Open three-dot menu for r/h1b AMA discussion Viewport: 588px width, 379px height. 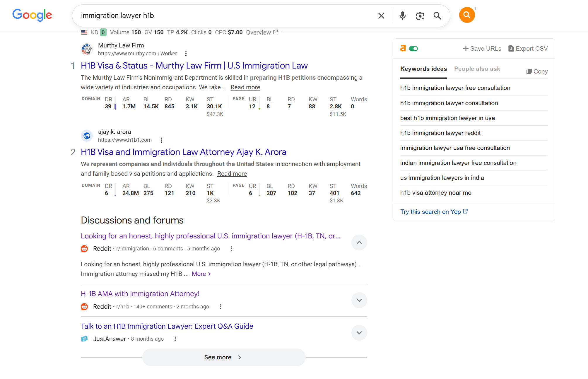pos(220,307)
